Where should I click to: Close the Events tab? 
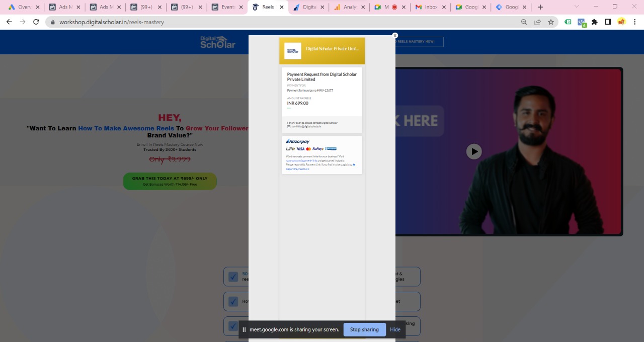[241, 7]
